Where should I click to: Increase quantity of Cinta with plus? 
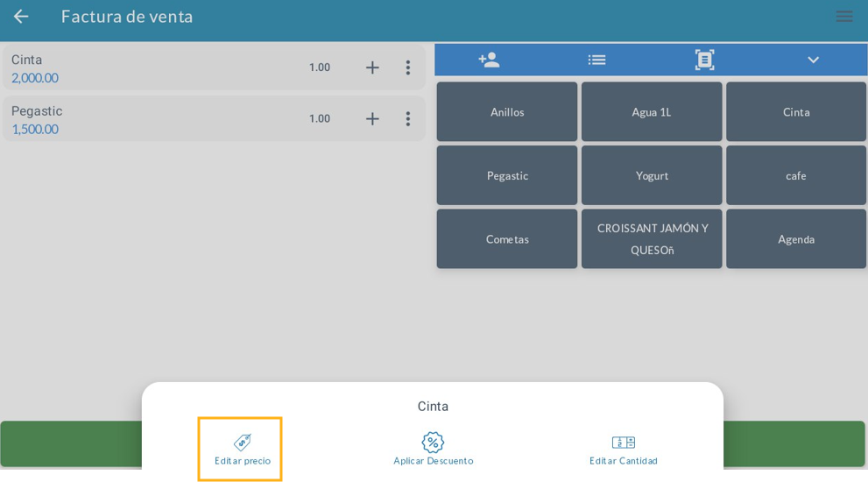pyautogui.click(x=372, y=67)
